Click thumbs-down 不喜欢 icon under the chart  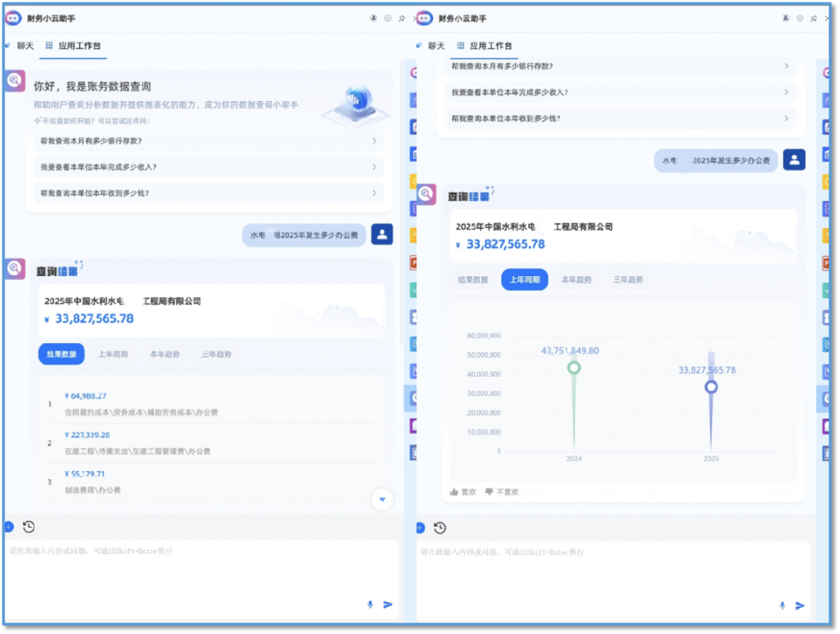point(489,492)
